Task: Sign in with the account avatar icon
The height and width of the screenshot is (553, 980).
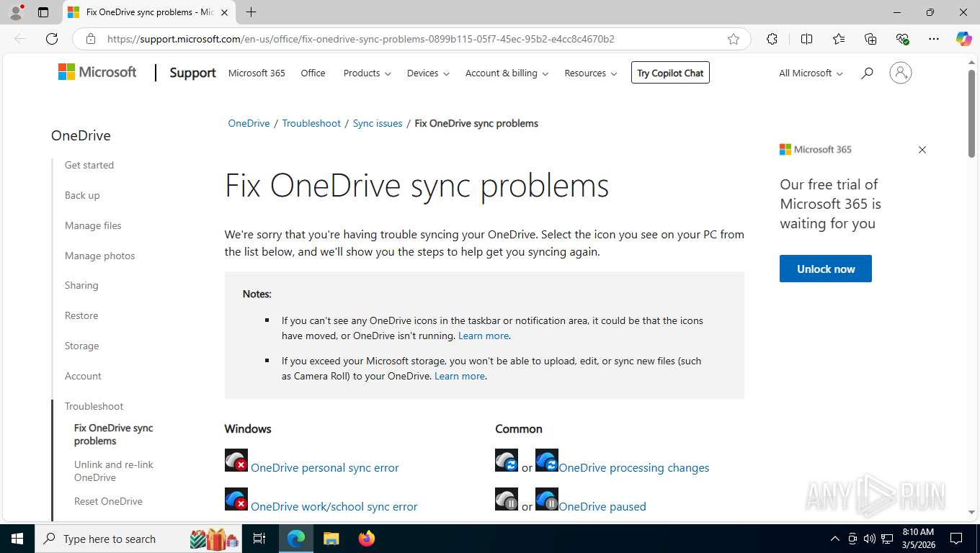Action: 901,73
